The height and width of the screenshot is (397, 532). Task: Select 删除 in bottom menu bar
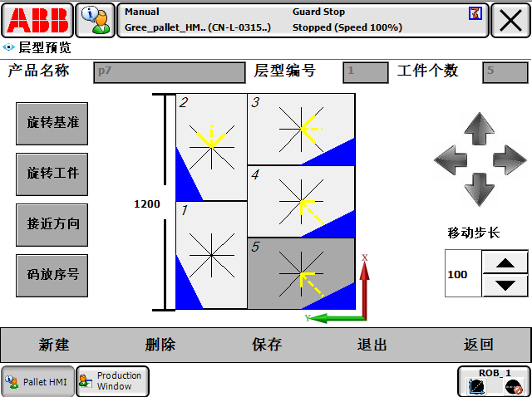tap(160, 345)
